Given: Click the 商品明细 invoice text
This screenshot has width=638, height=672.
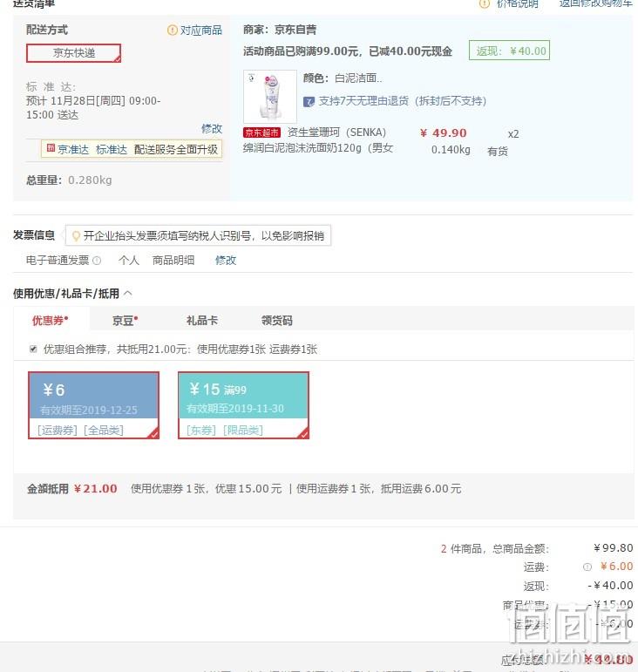Looking at the screenshot, I should [x=173, y=260].
